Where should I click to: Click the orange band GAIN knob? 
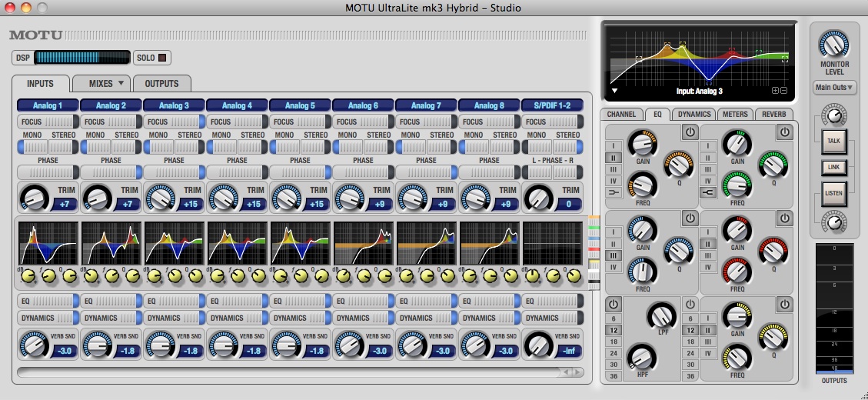coord(642,144)
